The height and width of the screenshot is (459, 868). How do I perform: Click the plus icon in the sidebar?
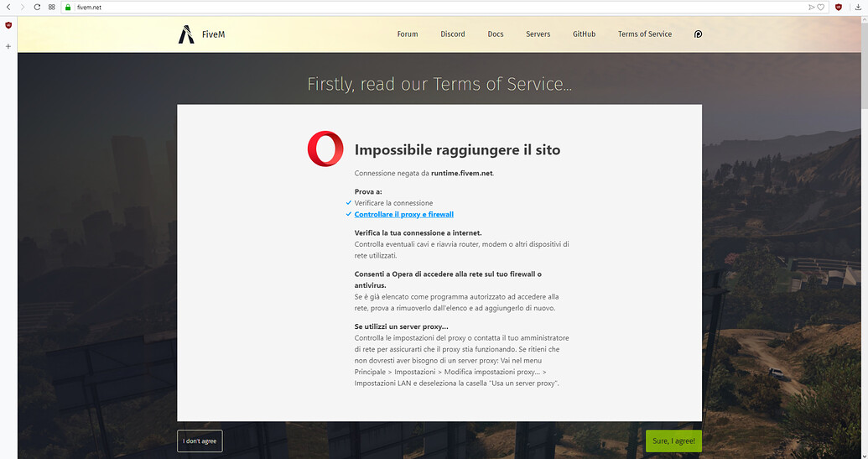pyautogui.click(x=8, y=46)
